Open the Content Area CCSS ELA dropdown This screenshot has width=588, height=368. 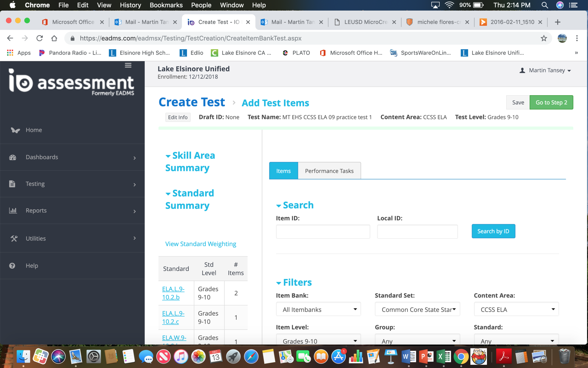click(516, 309)
